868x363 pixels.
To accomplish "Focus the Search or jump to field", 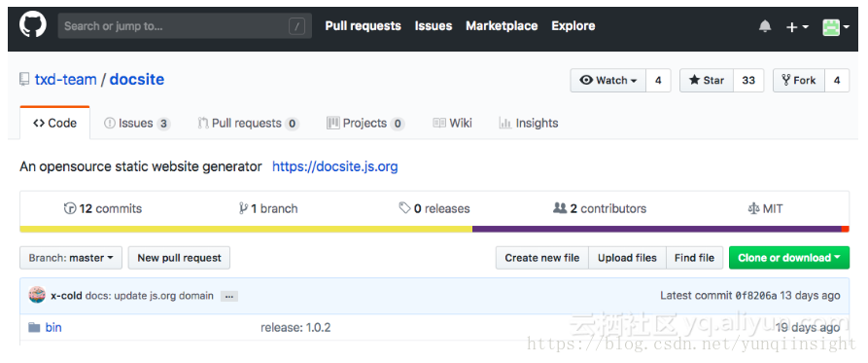I will (185, 26).
